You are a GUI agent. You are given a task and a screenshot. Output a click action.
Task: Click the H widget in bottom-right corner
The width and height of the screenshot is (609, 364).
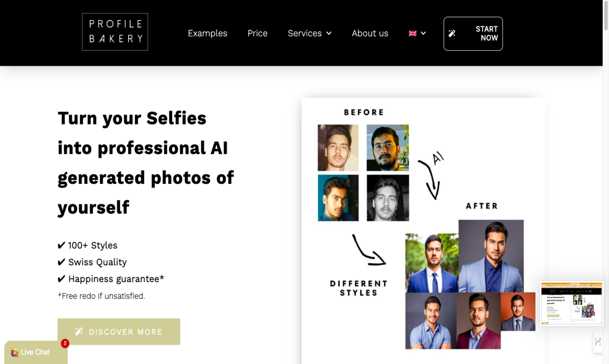coord(597,342)
